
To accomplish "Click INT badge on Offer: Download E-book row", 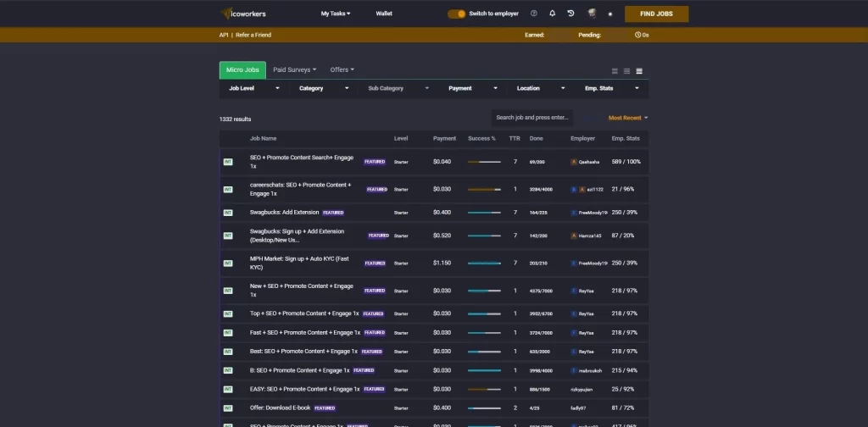I will click(x=228, y=408).
